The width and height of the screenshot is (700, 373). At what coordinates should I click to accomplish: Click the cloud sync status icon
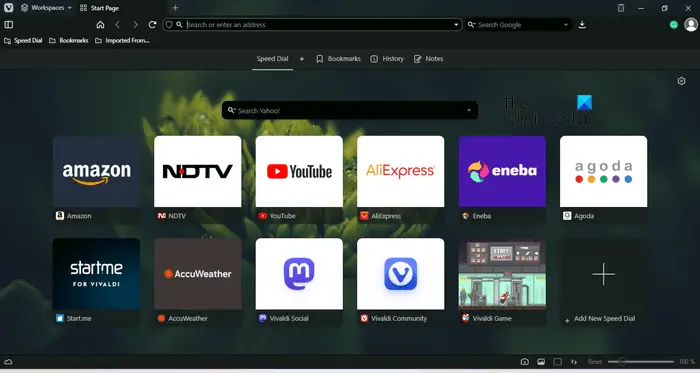[x=8, y=362]
